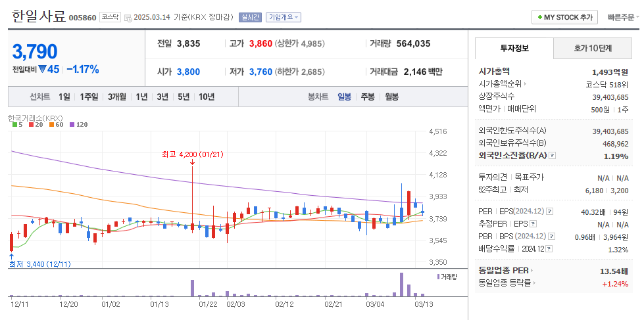This screenshot has width=644, height=320.
Task: Show the 주봉 weekly candle chart
Action: point(368,97)
